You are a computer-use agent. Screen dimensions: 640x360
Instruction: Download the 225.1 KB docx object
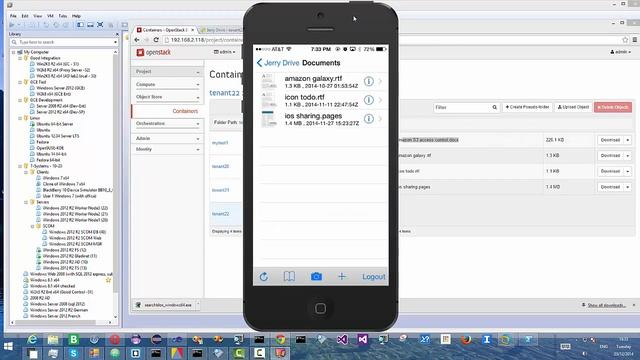click(610, 140)
